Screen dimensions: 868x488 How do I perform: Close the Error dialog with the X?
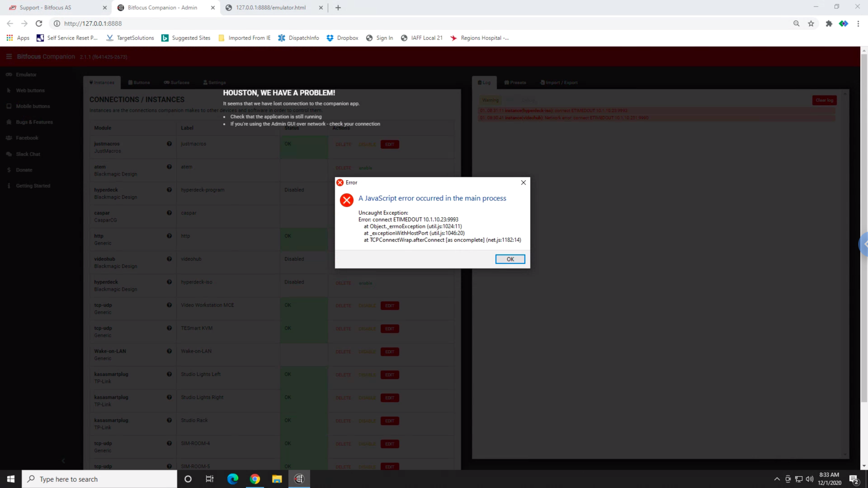(523, 182)
